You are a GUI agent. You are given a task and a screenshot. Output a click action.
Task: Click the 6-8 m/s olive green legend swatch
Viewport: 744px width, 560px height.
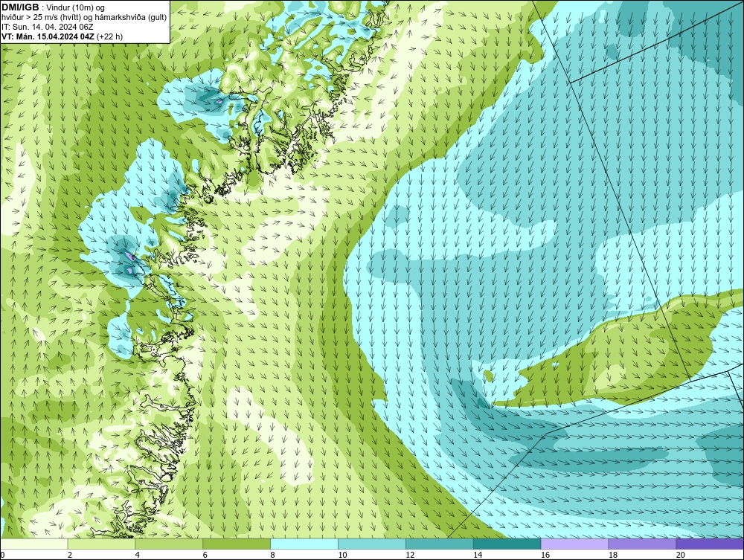pos(237,544)
